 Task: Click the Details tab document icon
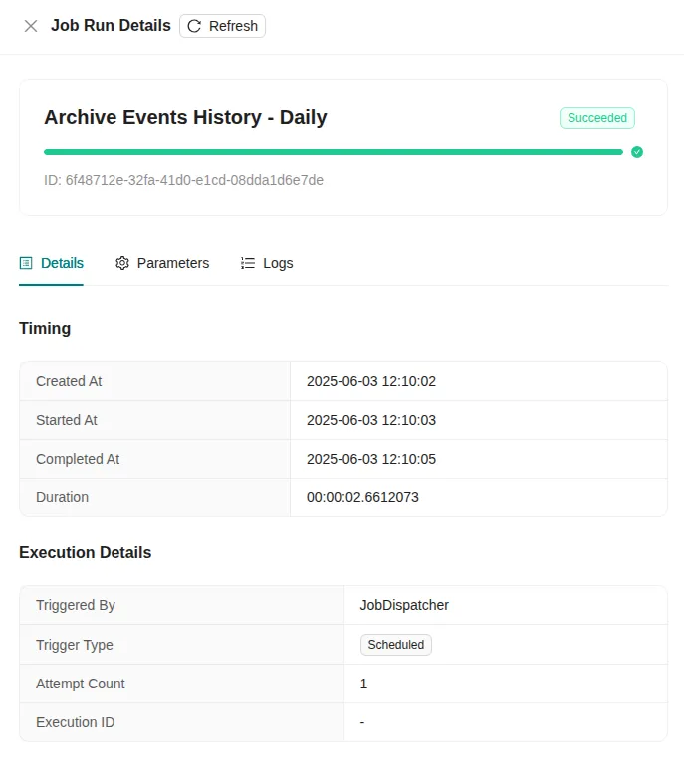coord(26,263)
